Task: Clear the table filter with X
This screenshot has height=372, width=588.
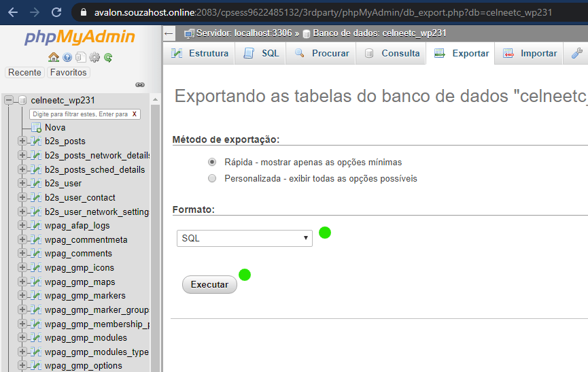Action: point(134,114)
